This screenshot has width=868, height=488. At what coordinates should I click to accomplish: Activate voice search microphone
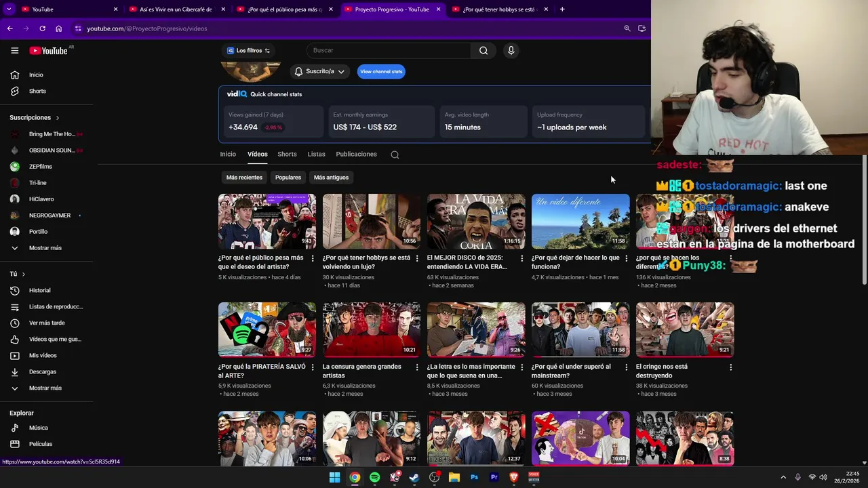[x=511, y=50]
